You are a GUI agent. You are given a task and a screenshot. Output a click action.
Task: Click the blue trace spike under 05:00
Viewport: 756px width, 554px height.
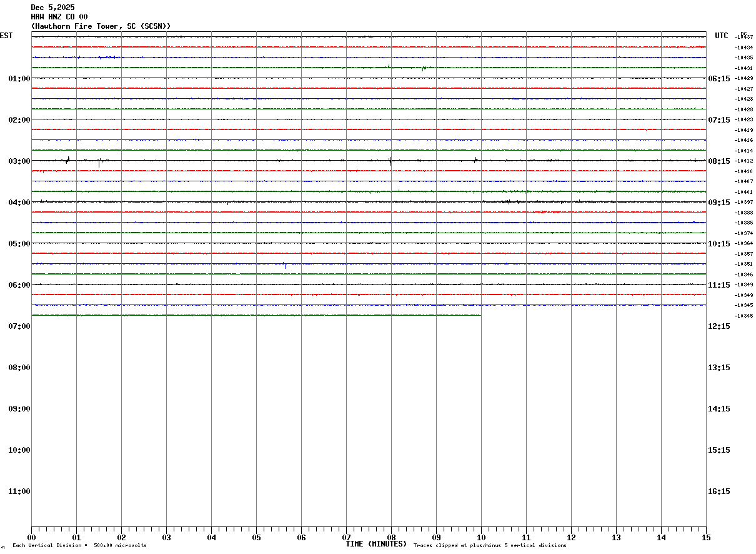(285, 265)
